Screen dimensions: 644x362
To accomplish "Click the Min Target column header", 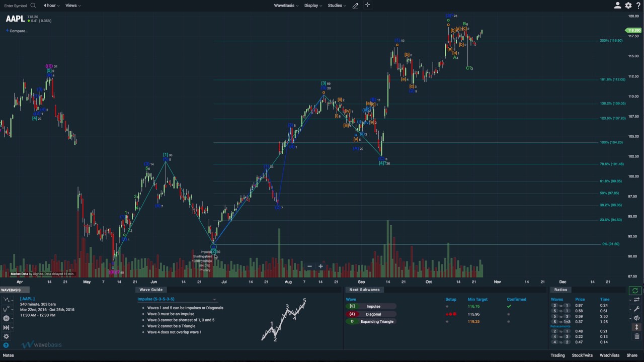I will pyautogui.click(x=477, y=300).
